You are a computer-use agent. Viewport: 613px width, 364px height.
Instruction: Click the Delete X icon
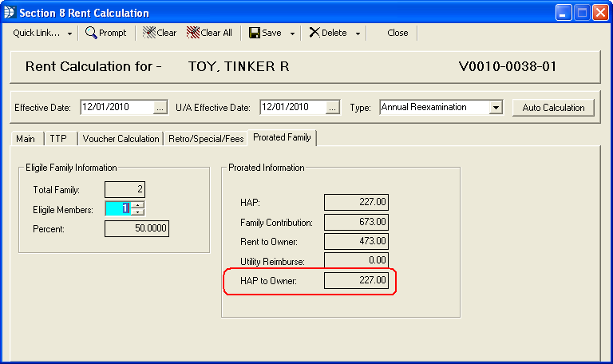click(x=314, y=33)
